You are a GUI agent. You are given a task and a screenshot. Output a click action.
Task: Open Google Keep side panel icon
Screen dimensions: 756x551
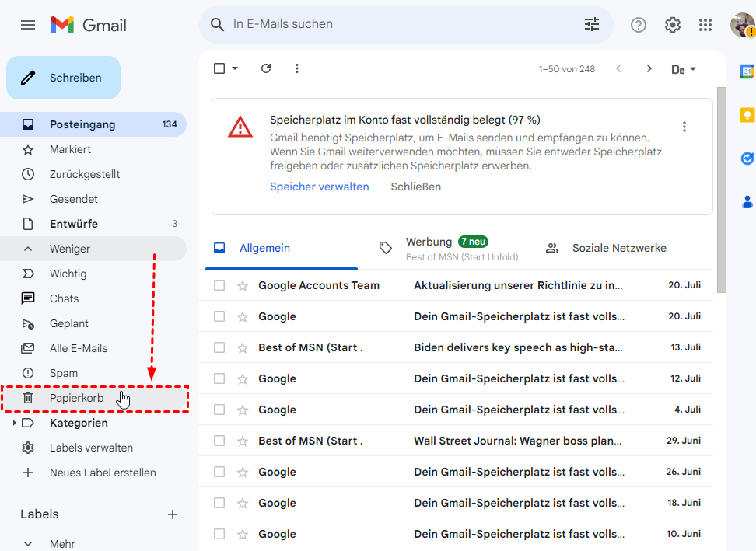(x=747, y=115)
